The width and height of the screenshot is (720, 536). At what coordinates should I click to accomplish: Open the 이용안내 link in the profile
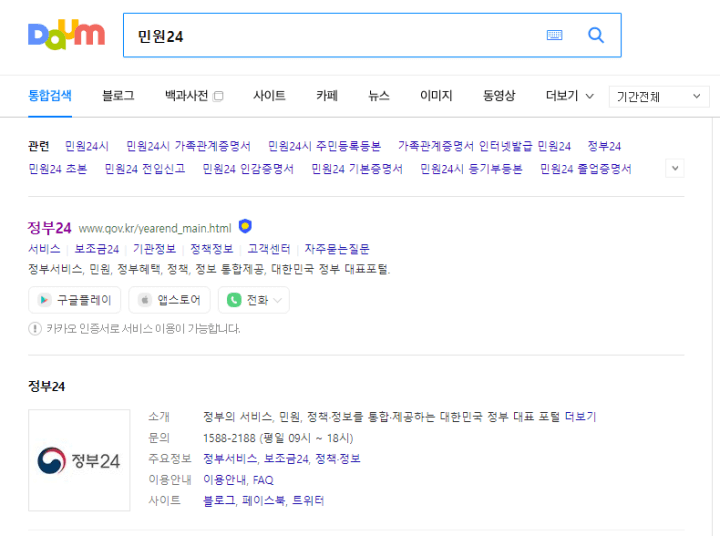tap(225, 480)
